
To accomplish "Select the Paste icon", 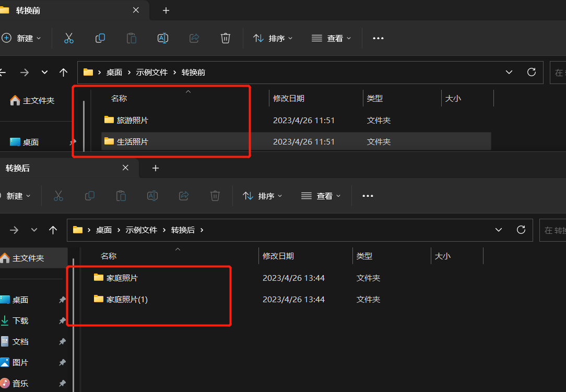I will [x=131, y=38].
